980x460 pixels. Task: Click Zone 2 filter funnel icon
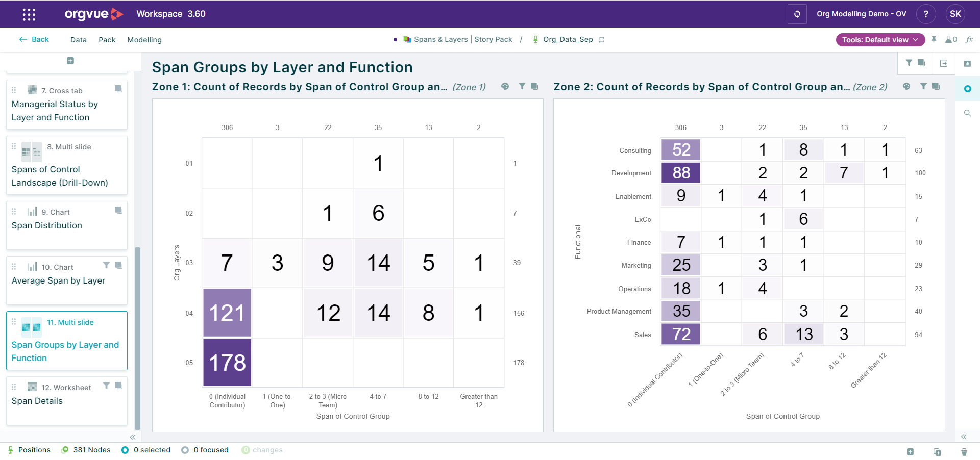pos(923,86)
